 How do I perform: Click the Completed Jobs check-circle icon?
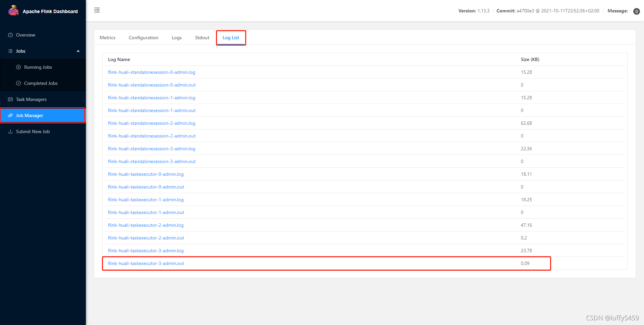pos(18,83)
